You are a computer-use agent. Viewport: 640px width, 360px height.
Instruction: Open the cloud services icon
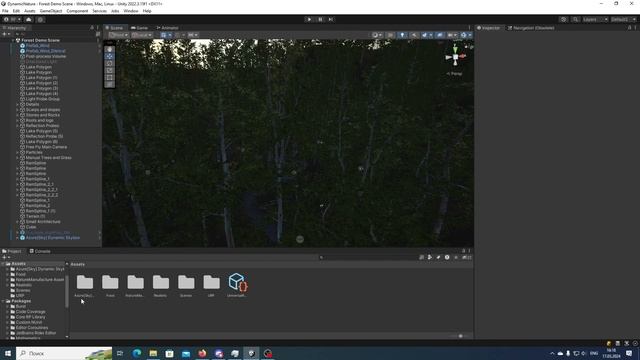click(29, 19)
